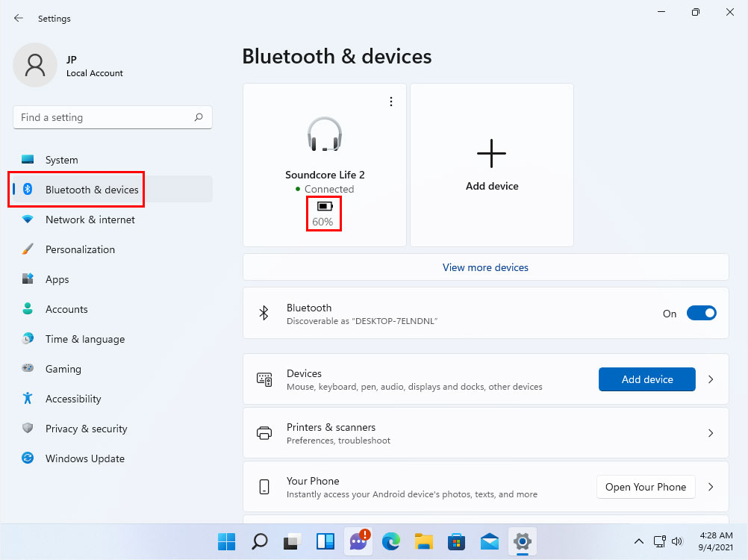Open Microsoft Edge from taskbar

(x=391, y=541)
